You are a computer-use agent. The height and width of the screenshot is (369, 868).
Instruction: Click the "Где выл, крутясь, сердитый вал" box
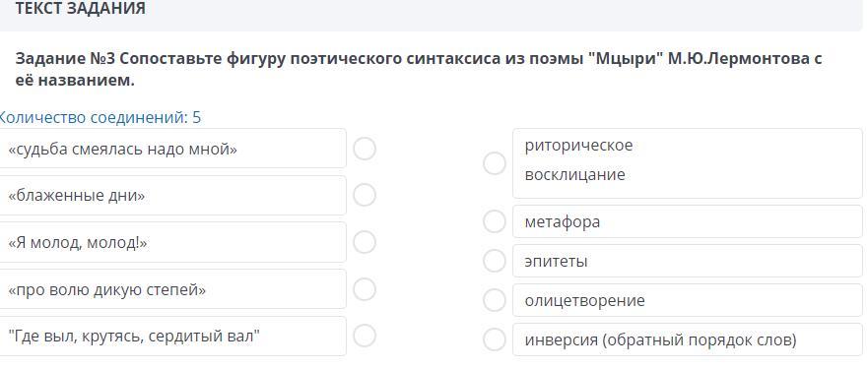pyautogui.click(x=172, y=336)
